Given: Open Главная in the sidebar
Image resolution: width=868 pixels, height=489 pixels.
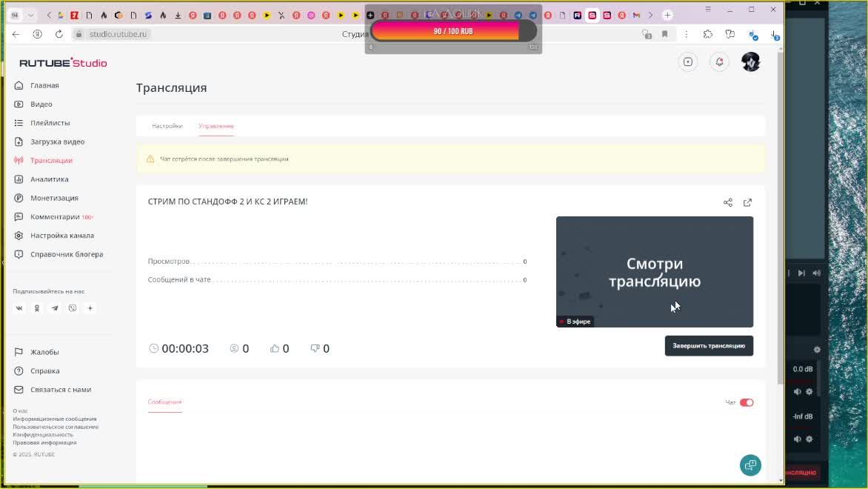Looking at the screenshot, I should 44,85.
